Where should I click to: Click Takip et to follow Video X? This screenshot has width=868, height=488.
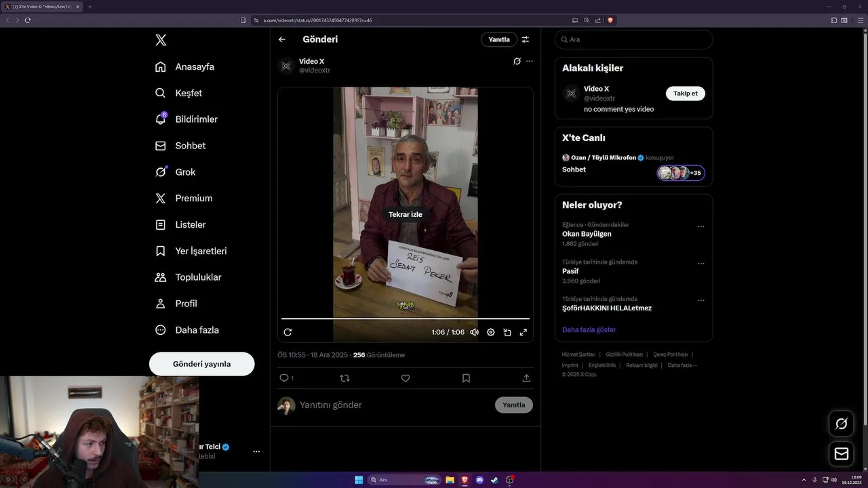[686, 94]
